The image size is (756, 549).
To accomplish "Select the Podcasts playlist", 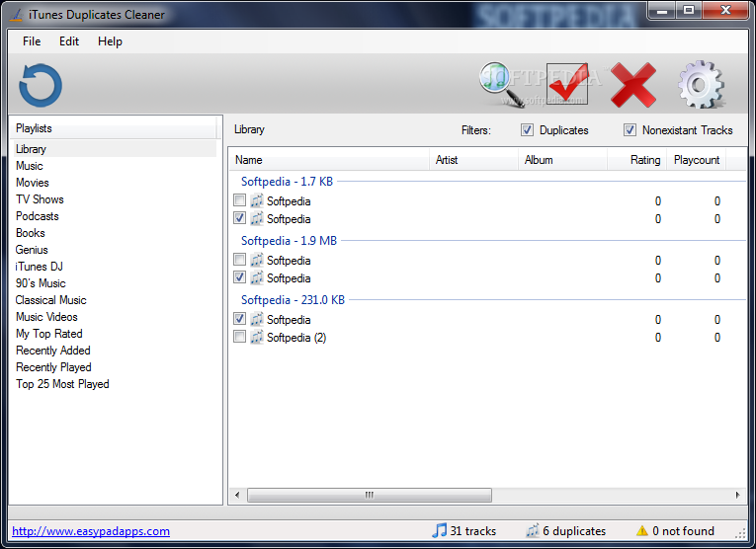I will [38, 216].
